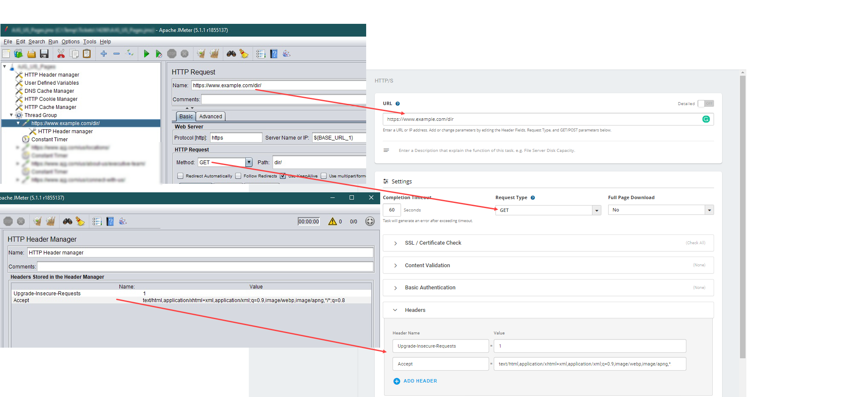The image size is (868, 397).
Task: Expand SSL / Certificate Check section
Action: 396,243
